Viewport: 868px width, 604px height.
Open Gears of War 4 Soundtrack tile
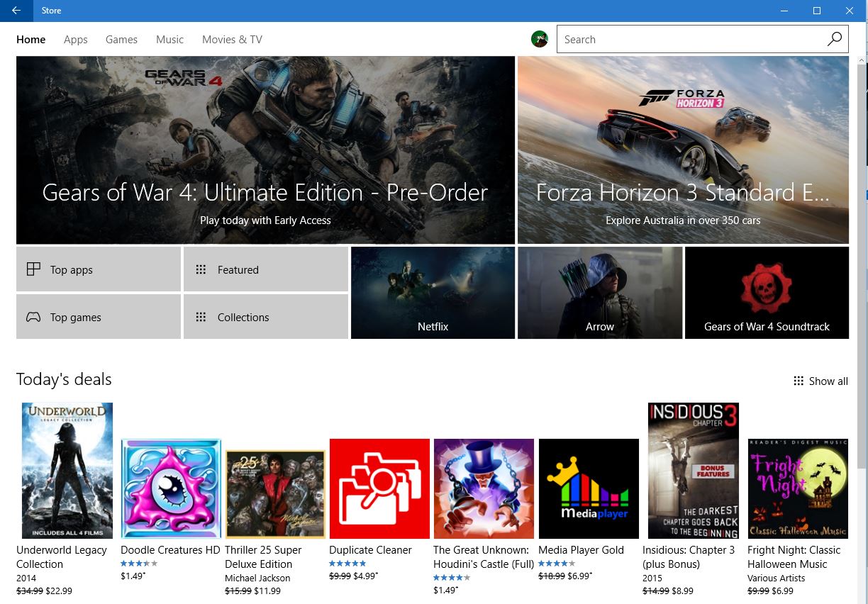767,293
